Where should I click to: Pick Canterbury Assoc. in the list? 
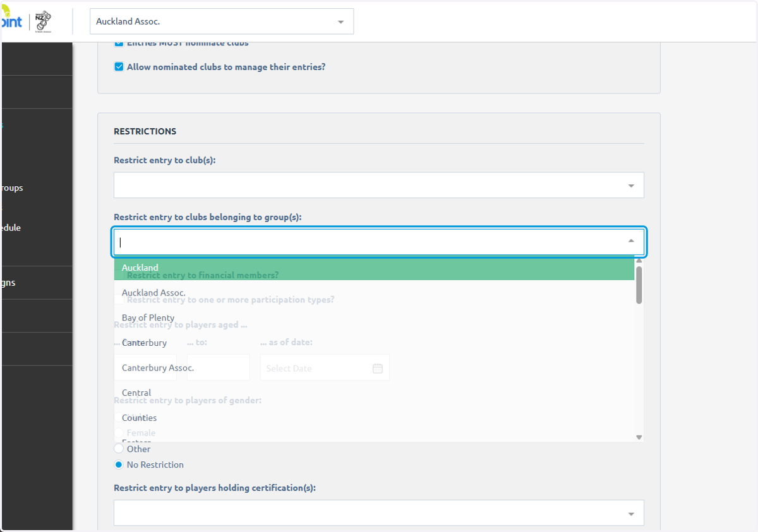tap(374, 368)
